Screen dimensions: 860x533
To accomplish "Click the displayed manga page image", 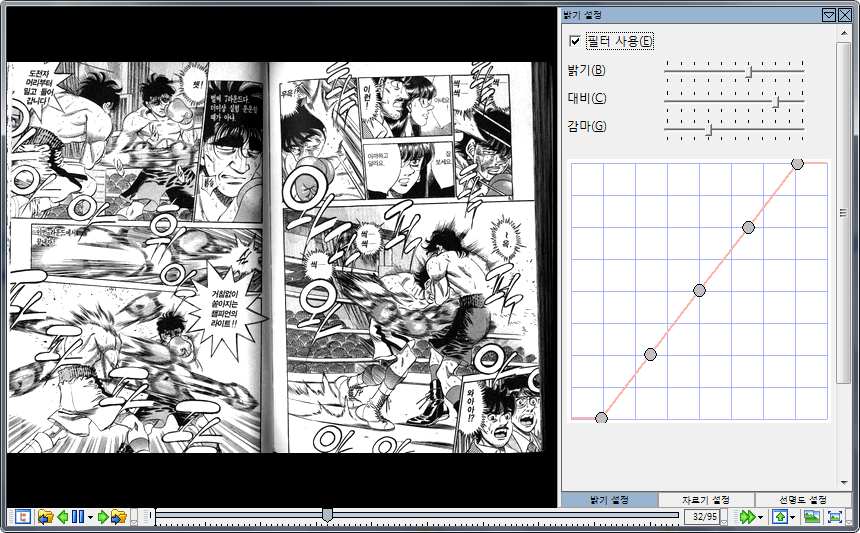I will (280, 257).
